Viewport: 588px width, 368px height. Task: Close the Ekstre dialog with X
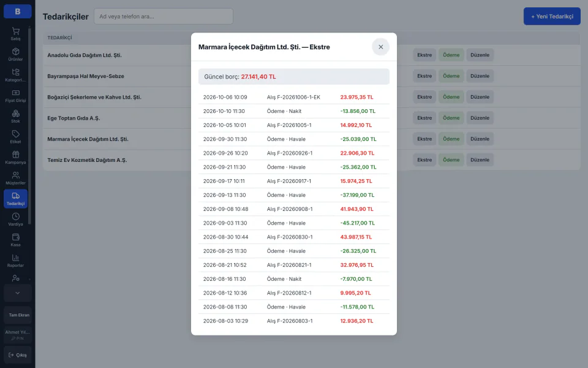click(380, 47)
